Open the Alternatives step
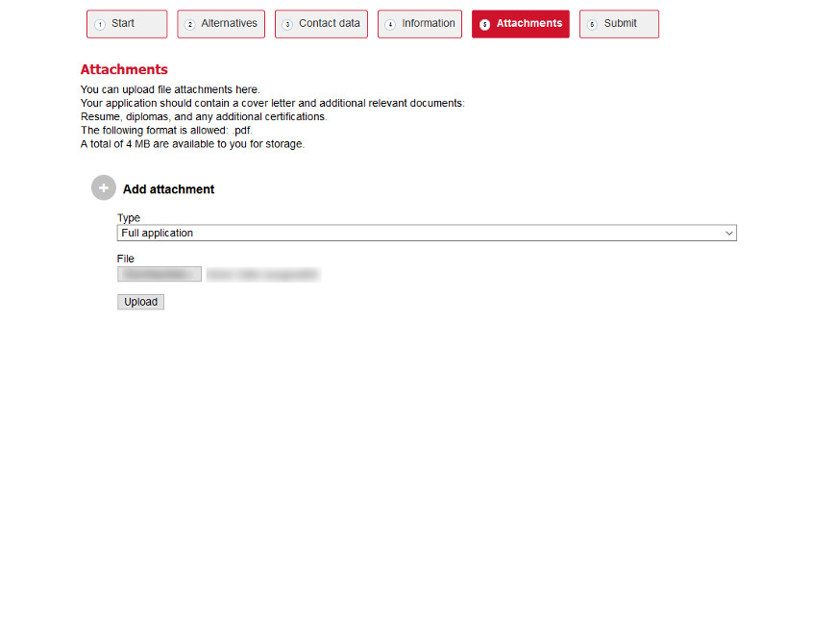This screenshot has height=644, width=836. point(221,24)
